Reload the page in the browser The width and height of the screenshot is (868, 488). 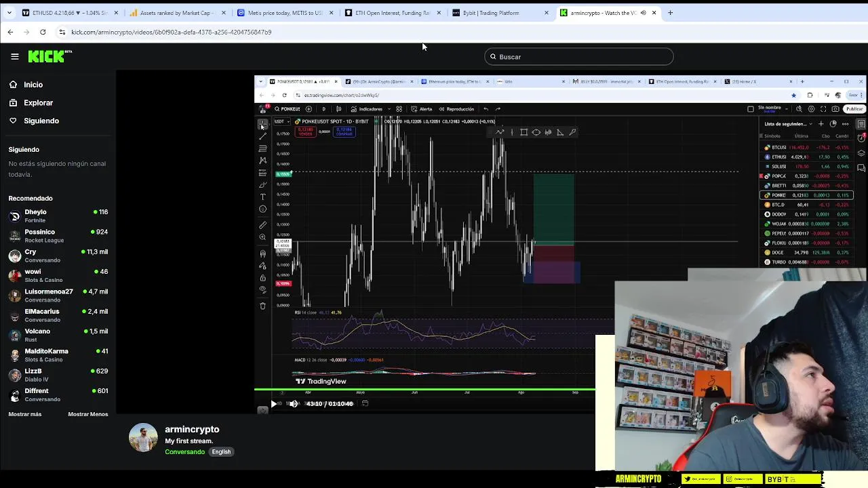coord(43,32)
